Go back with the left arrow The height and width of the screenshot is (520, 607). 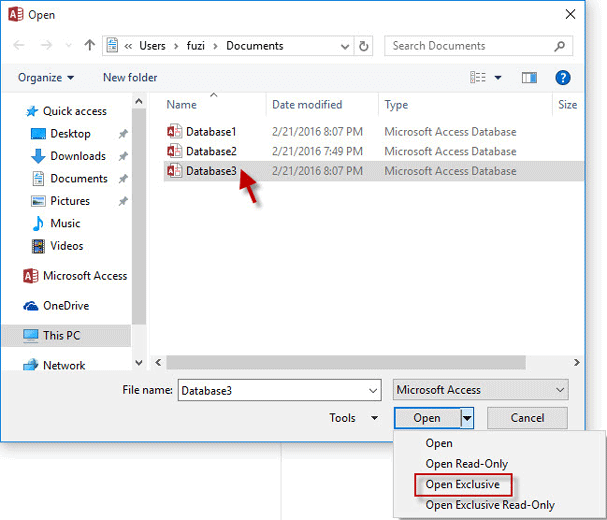click(19, 45)
